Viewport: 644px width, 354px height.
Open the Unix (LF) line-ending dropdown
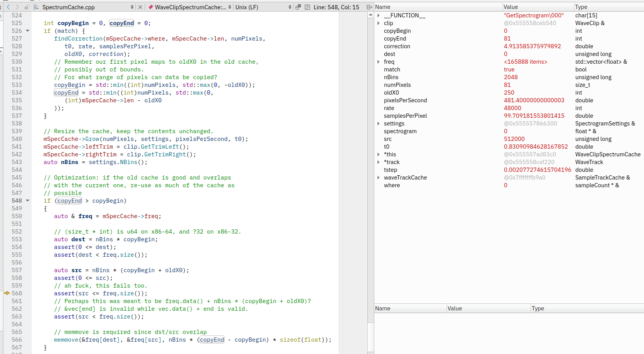click(290, 7)
